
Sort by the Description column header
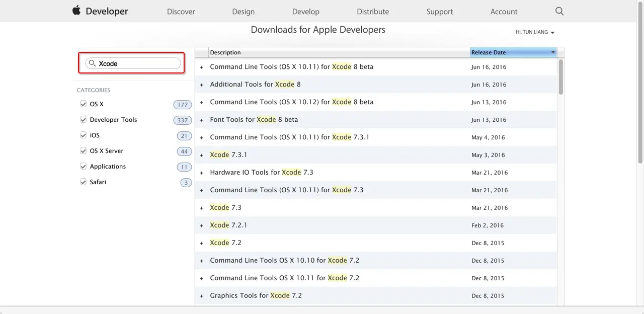[339, 52]
